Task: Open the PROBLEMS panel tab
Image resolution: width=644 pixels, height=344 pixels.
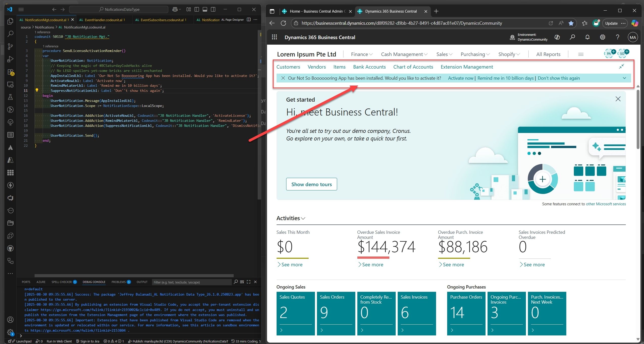Action: 119,282
